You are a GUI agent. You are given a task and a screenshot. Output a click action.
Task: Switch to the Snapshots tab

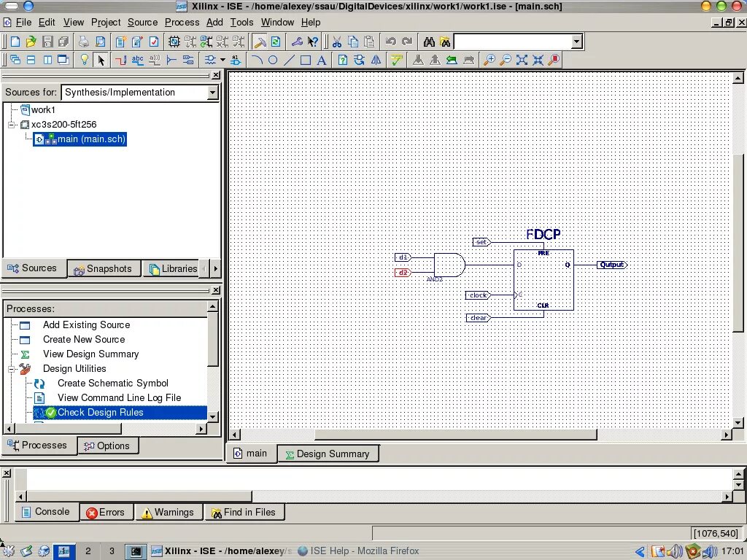(x=104, y=268)
